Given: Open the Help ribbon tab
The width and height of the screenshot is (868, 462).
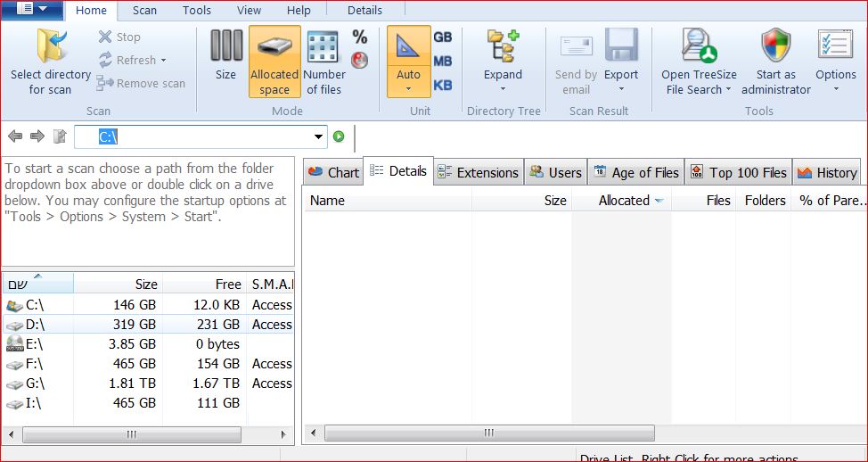Looking at the screenshot, I should coord(299,11).
